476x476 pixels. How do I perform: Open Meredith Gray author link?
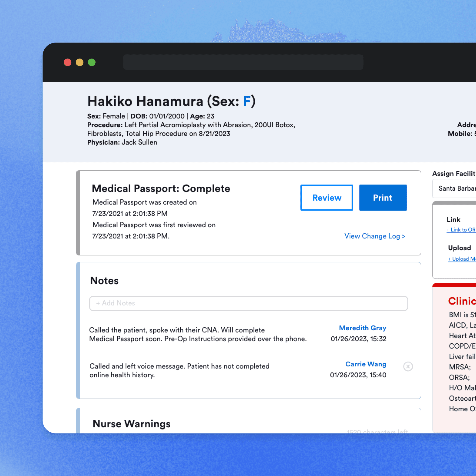point(362,328)
